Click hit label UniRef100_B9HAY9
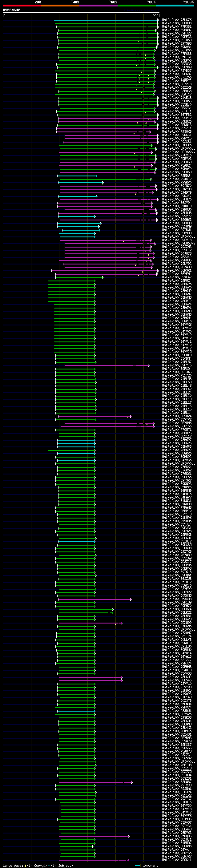This screenshot has width=197, height=868. (x=177, y=169)
